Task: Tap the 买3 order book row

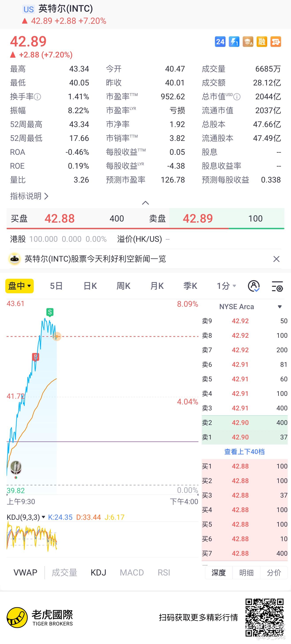Action: coord(245,495)
